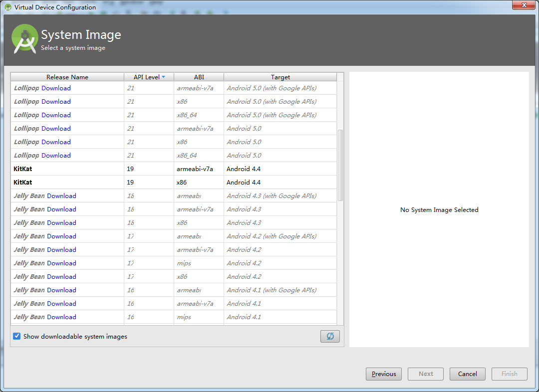Download Jelly Bean x86 Android 4.3 image
Screen dimensions: 539x392
click(61, 222)
